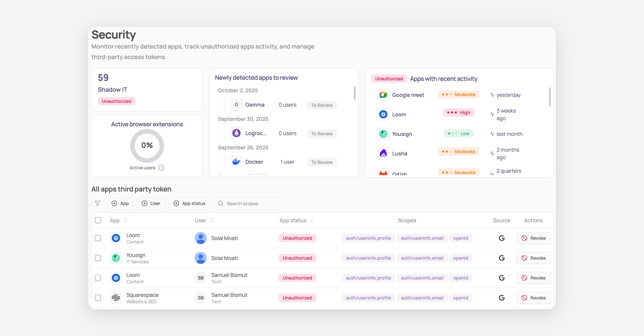Click the active browser extensions 0% ring
The height and width of the screenshot is (336, 644).
click(147, 145)
